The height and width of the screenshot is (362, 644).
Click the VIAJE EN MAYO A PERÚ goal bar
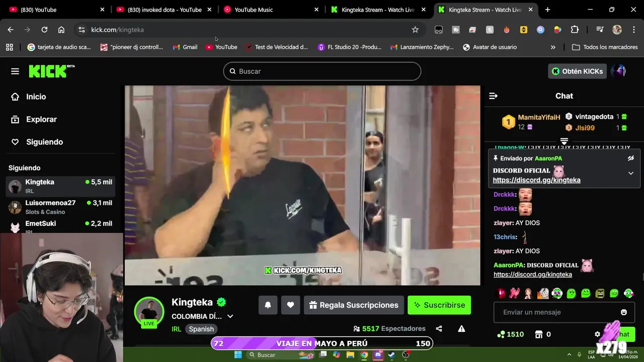[322, 343]
